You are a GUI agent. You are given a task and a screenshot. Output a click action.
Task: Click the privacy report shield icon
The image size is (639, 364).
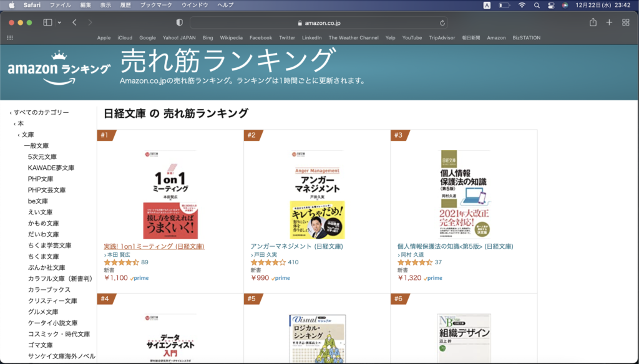(180, 22)
